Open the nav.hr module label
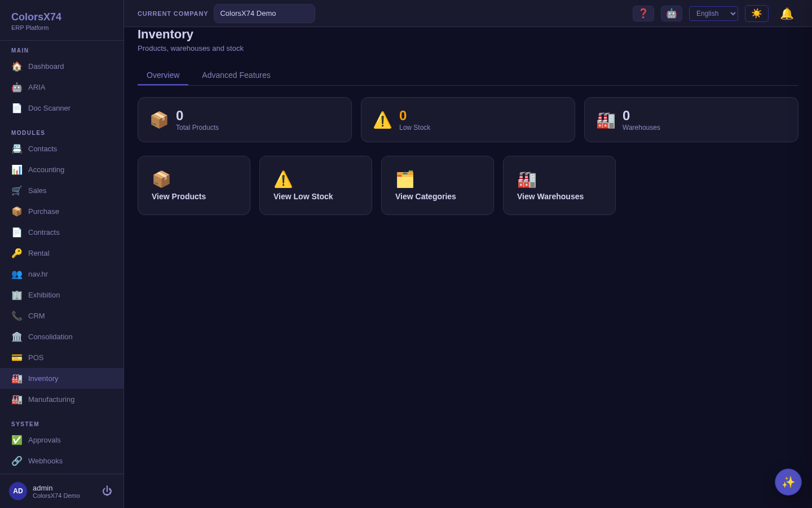Viewport: 812px width, 508px height. [x=38, y=274]
